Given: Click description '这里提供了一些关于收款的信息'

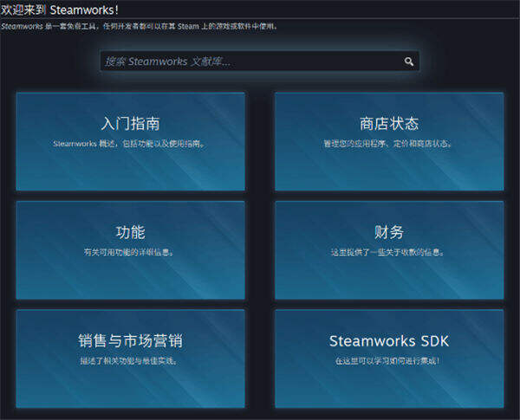Looking at the screenshot, I should (x=388, y=253).
